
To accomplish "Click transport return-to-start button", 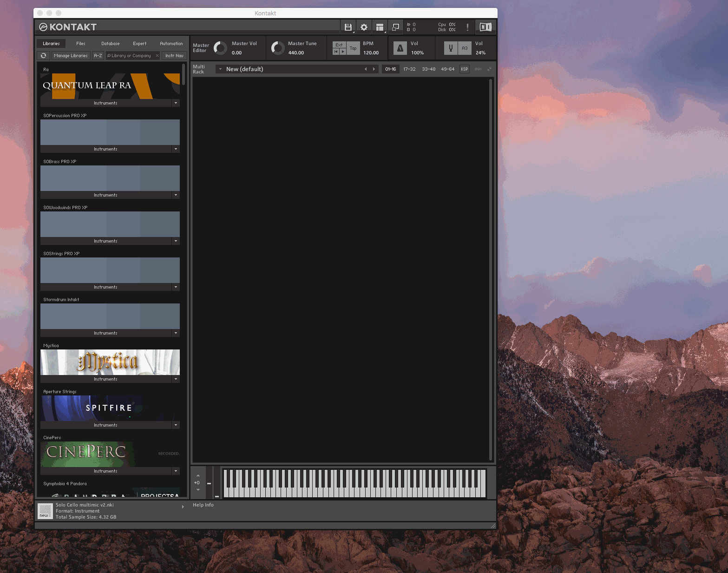I will [336, 52].
